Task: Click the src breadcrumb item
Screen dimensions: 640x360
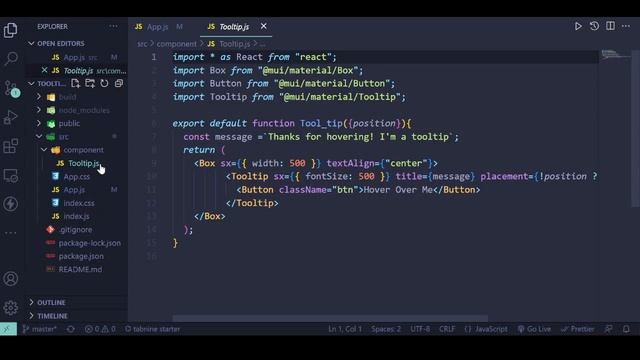Action: click(x=142, y=44)
